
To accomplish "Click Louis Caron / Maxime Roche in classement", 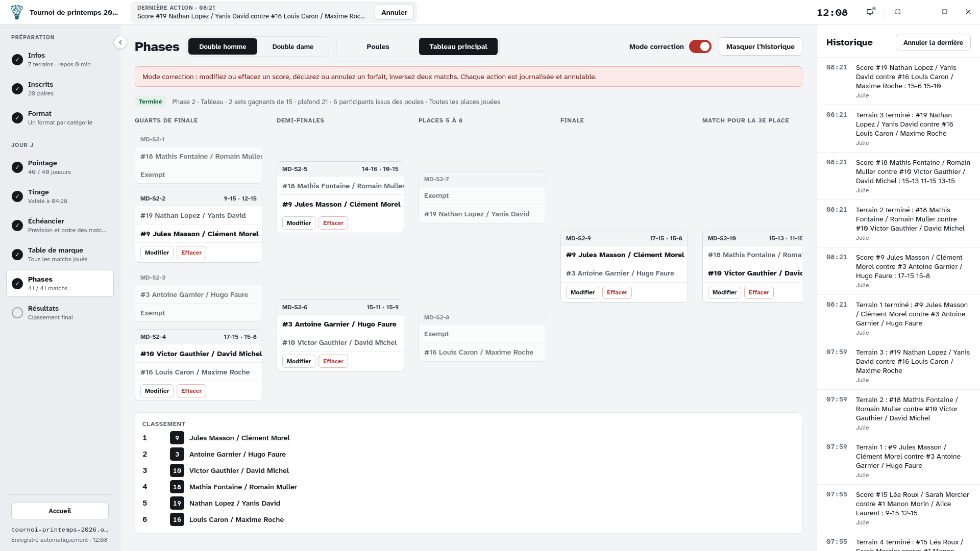I will (236, 520).
